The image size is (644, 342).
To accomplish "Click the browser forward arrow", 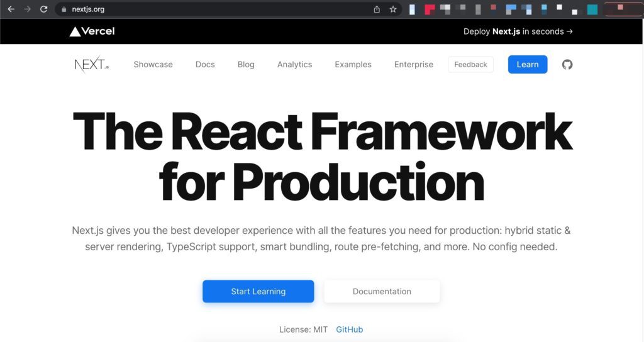I will 27,9.
